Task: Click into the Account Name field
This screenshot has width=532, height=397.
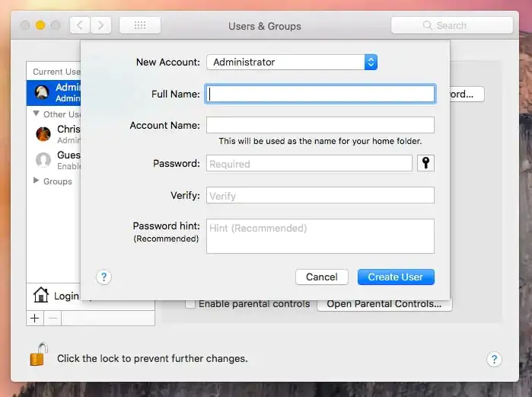Action: (320, 125)
